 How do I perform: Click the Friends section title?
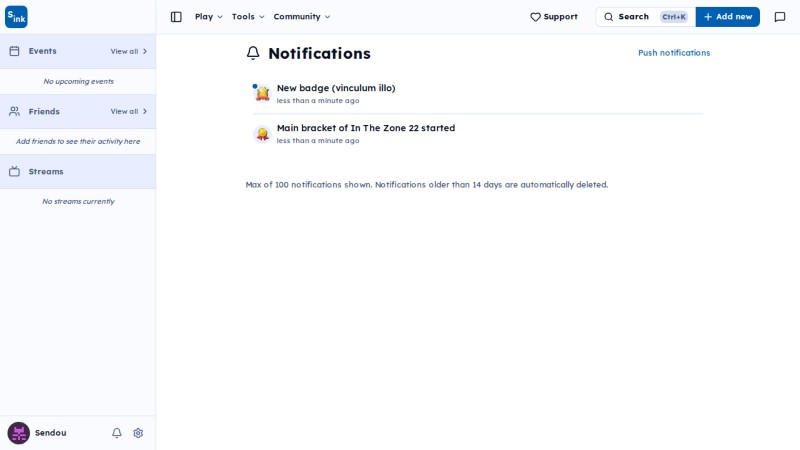[44, 111]
